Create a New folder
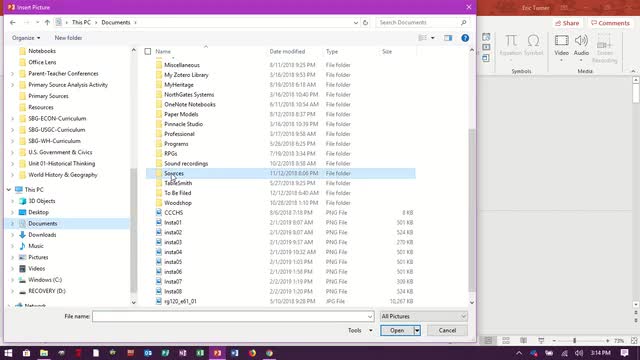Screen dimensions: 640x360 68,38
